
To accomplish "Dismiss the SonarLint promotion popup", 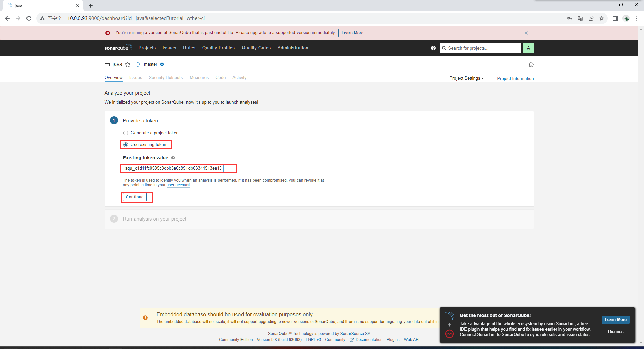I will click(x=615, y=332).
